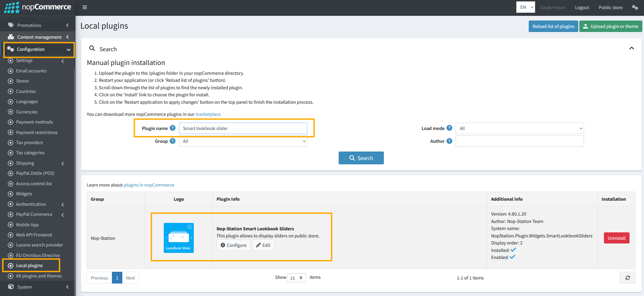
Task: Click the Load mode help icon
Action: [x=449, y=128]
